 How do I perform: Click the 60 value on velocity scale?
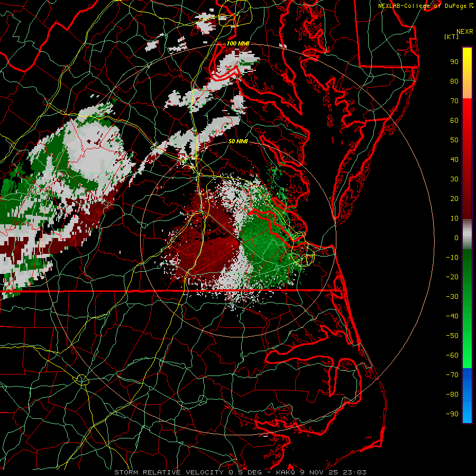click(454, 121)
